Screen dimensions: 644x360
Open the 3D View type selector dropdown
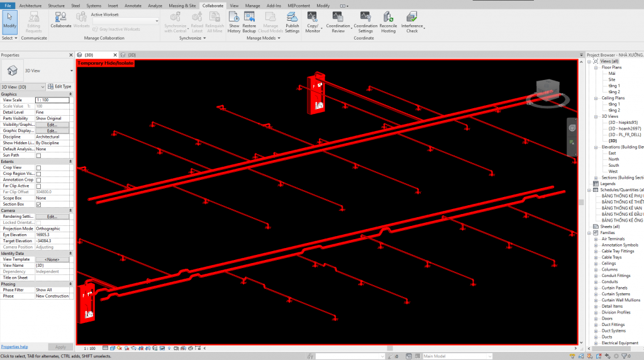point(72,70)
